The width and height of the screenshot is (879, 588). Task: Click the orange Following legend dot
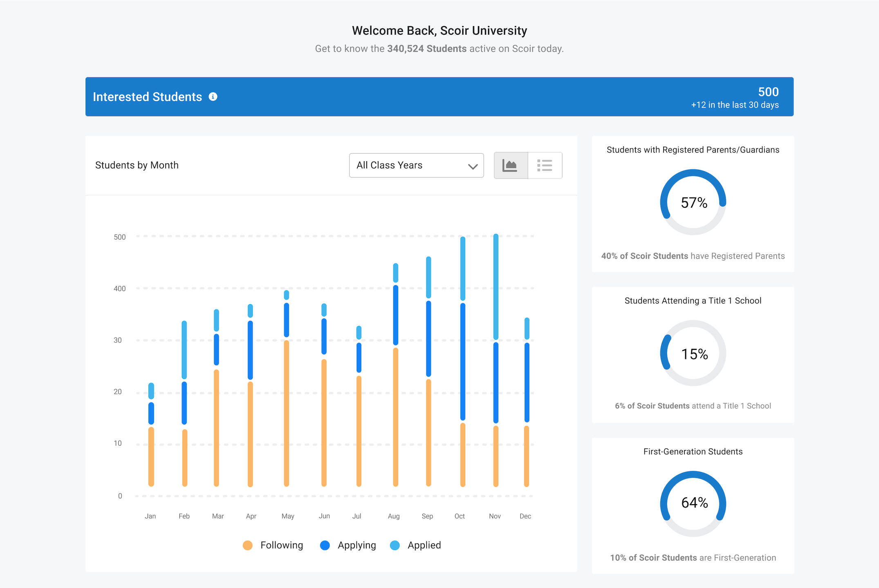pyautogui.click(x=247, y=545)
